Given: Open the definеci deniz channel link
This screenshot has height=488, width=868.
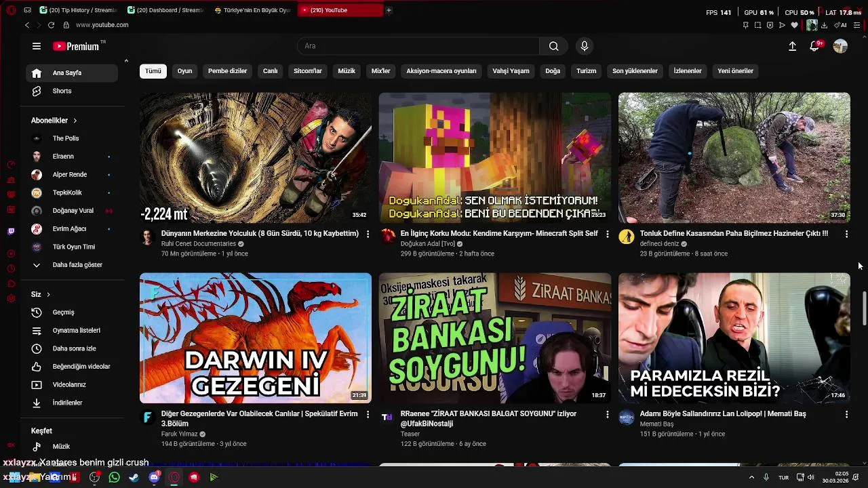Looking at the screenshot, I should 659,244.
